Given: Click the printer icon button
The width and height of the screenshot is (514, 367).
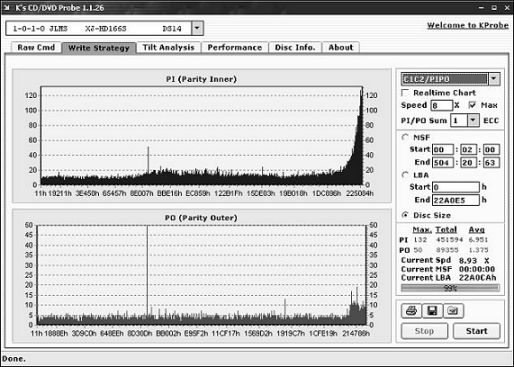Looking at the screenshot, I should tap(411, 311).
